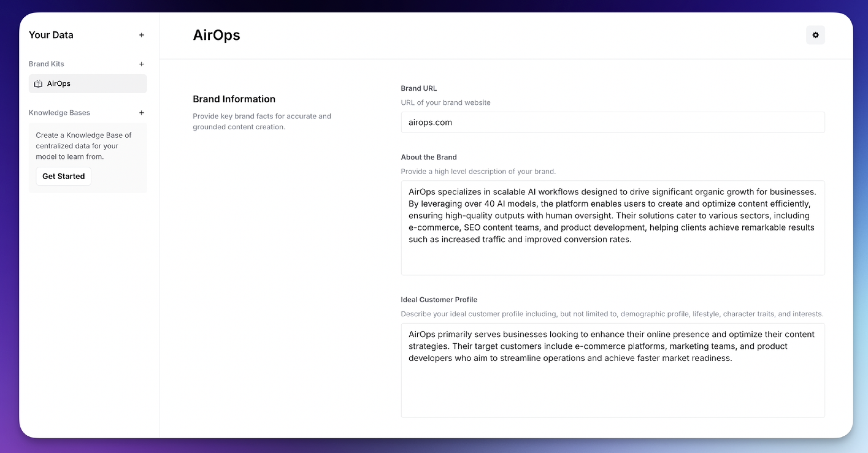The width and height of the screenshot is (868, 453).
Task: Click the Brand Information heading
Action: (234, 99)
